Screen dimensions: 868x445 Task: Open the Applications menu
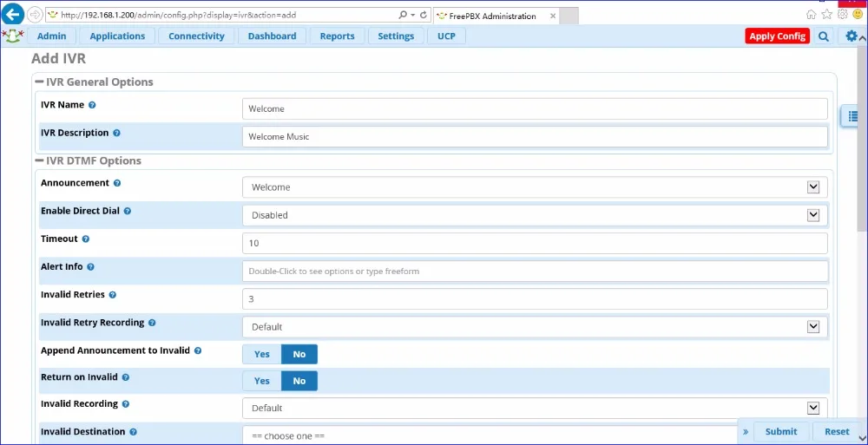(x=117, y=36)
